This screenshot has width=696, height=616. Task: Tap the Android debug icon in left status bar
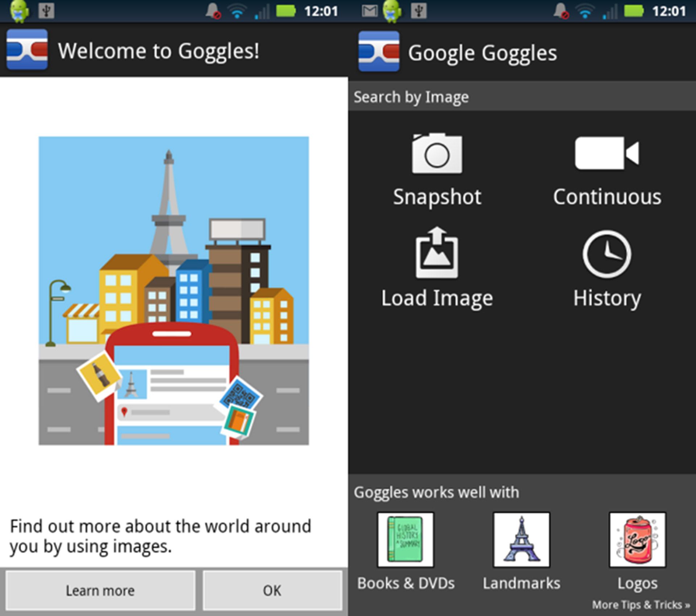click(x=20, y=11)
